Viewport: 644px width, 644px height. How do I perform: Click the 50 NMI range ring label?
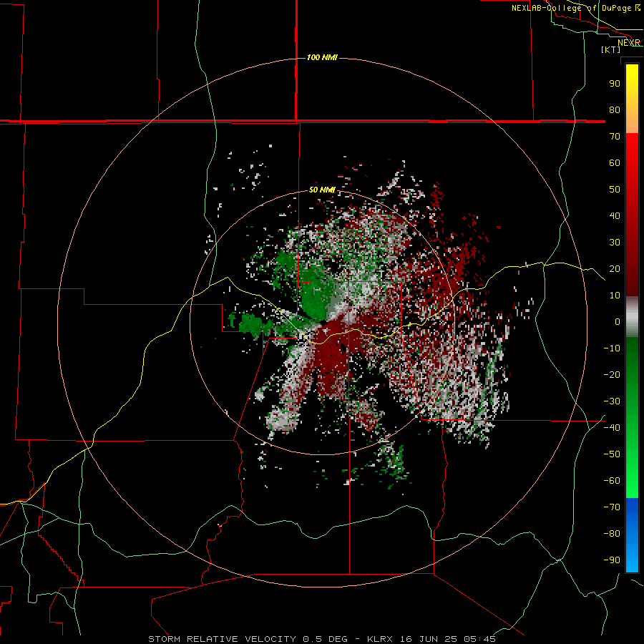tap(322, 190)
